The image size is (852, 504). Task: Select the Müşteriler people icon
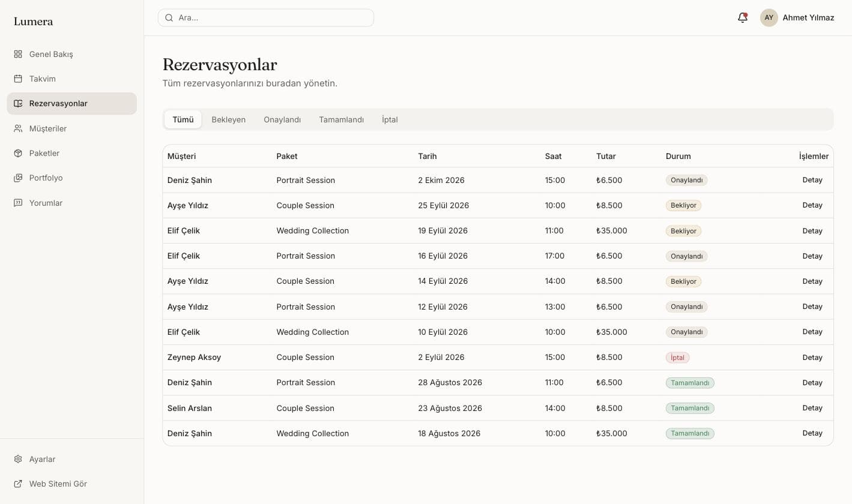[x=18, y=128]
